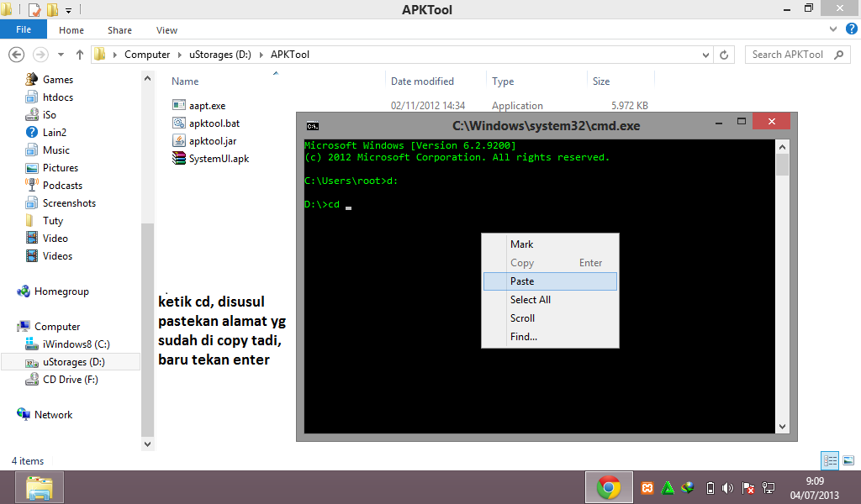Open iWindows8 (C:) drive
Image resolution: width=861 pixels, height=504 pixels.
(76, 344)
